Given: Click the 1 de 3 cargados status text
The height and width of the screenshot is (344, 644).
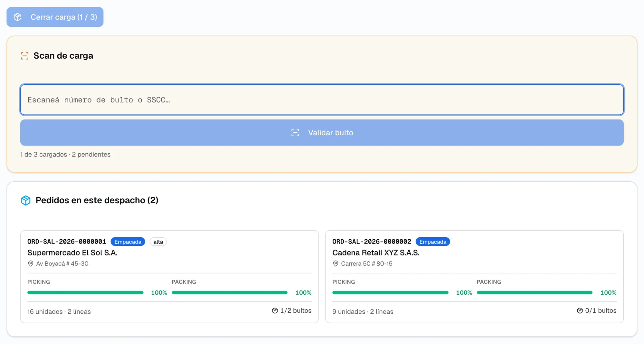Looking at the screenshot, I should pyautogui.click(x=65, y=154).
